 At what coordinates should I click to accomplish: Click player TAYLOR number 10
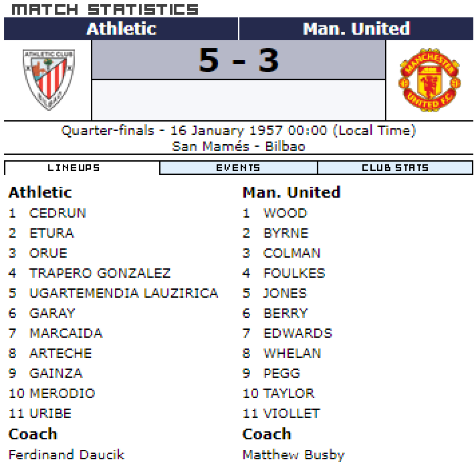(x=289, y=393)
